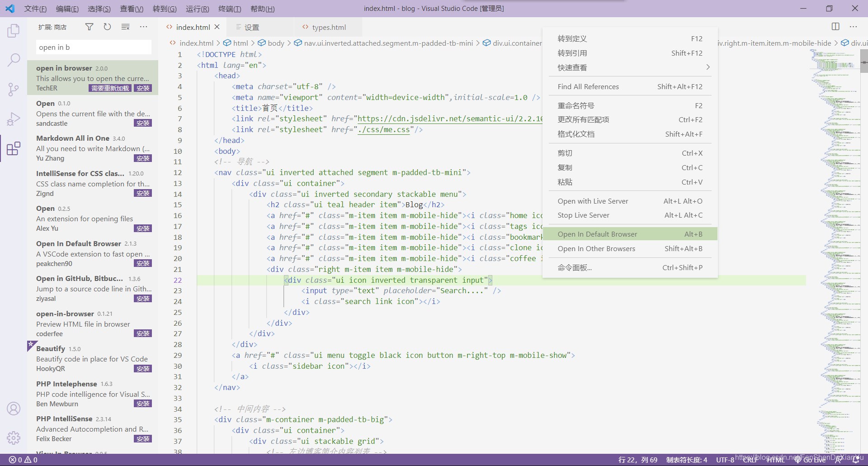The width and height of the screenshot is (868, 466).
Task: Open 命令面板... from context menu
Action: click(630, 268)
